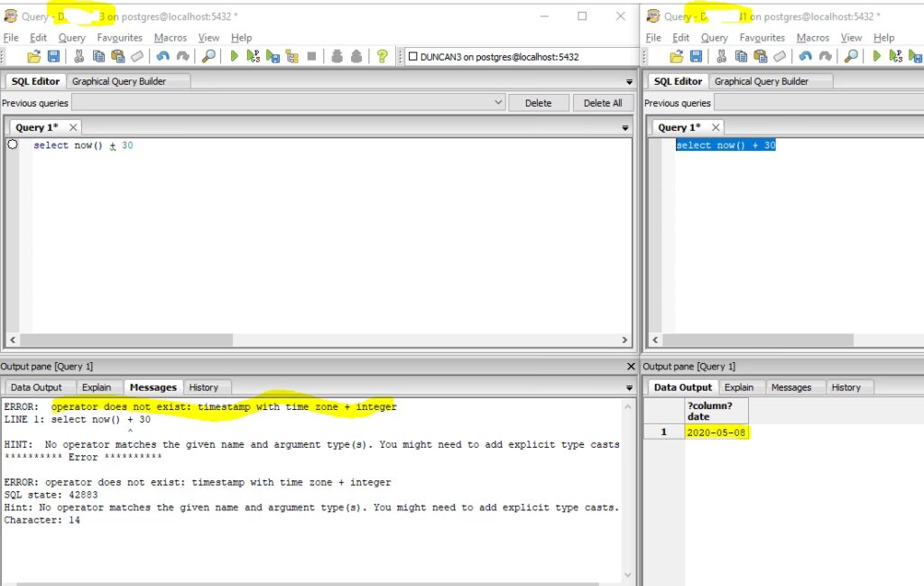The image size is (924, 586).
Task: Close the left Output pane with X
Action: coord(631,367)
